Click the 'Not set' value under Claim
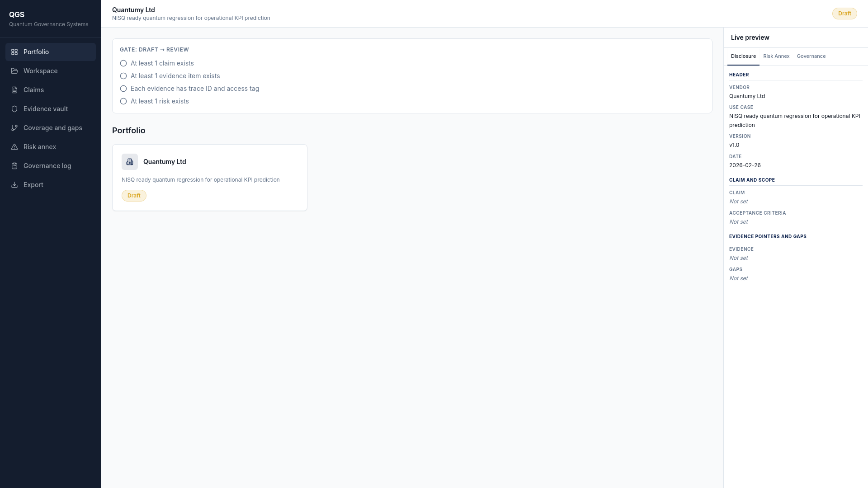868x488 pixels. 738,202
